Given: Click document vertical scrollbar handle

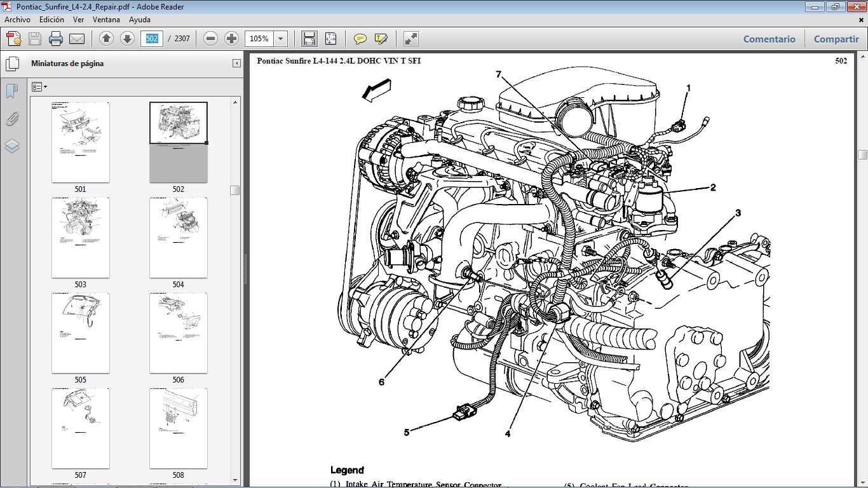Looking at the screenshot, I should (x=862, y=154).
